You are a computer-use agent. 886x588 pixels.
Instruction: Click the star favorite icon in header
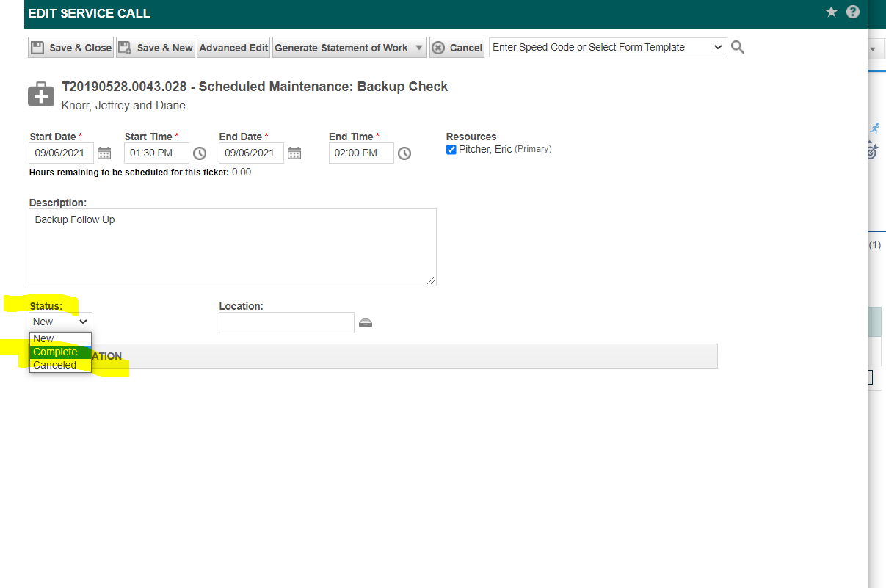[832, 12]
